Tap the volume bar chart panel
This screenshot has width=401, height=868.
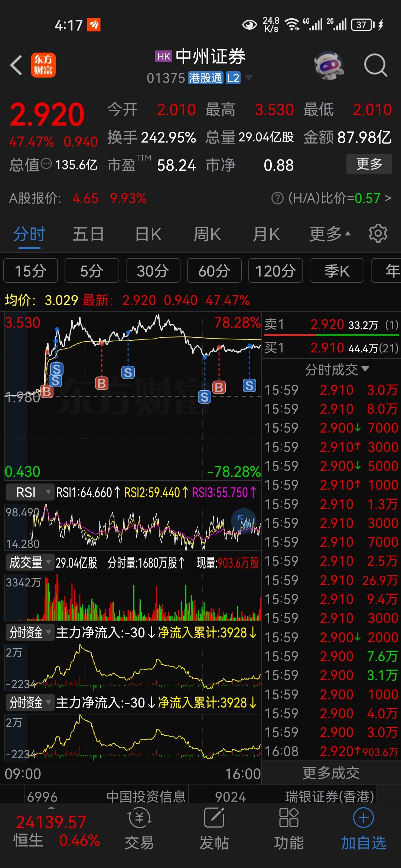coord(133,597)
